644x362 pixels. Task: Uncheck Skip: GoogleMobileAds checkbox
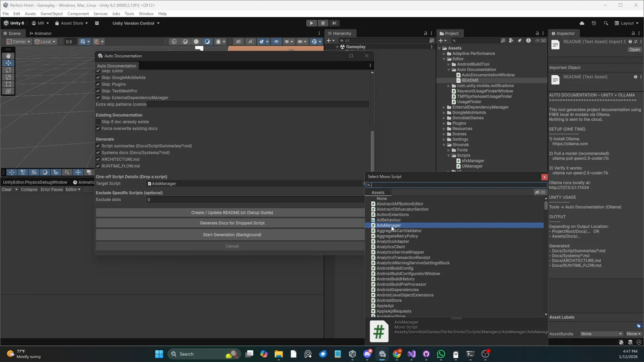point(98,78)
